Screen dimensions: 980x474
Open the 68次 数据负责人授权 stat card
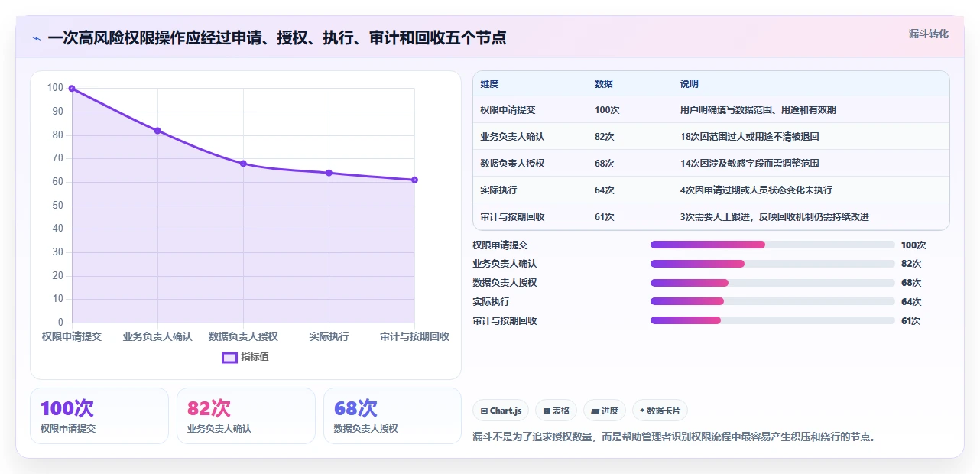tap(393, 416)
